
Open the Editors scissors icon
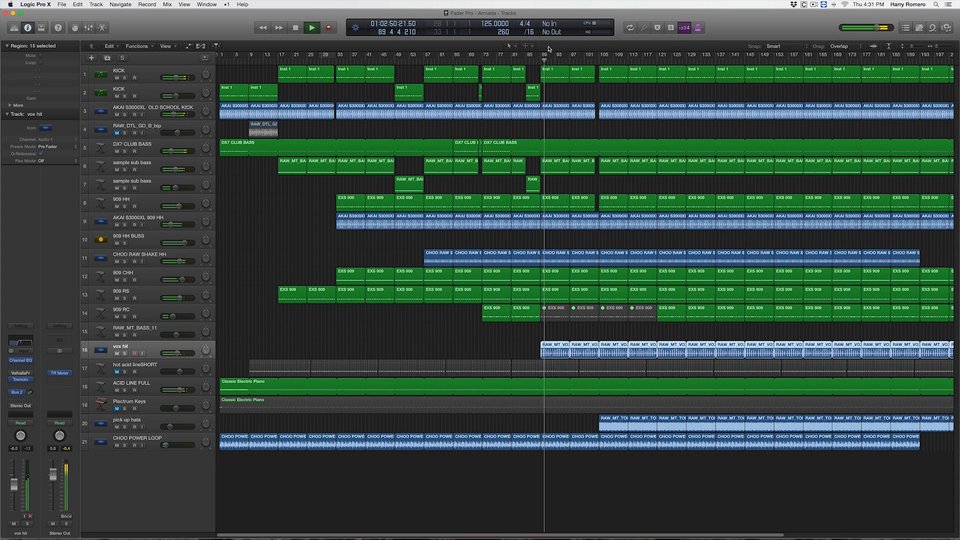point(102,28)
